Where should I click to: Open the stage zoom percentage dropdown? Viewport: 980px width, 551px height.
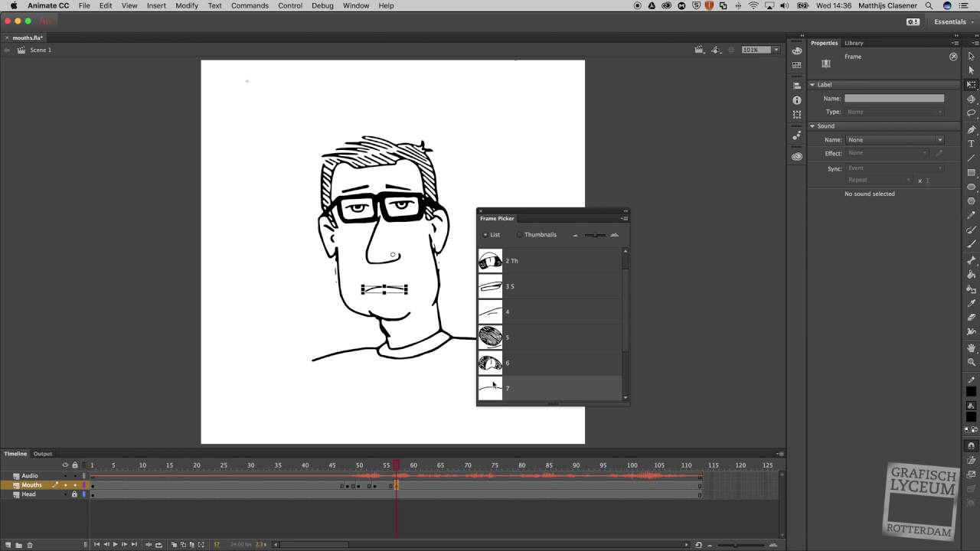(x=776, y=50)
